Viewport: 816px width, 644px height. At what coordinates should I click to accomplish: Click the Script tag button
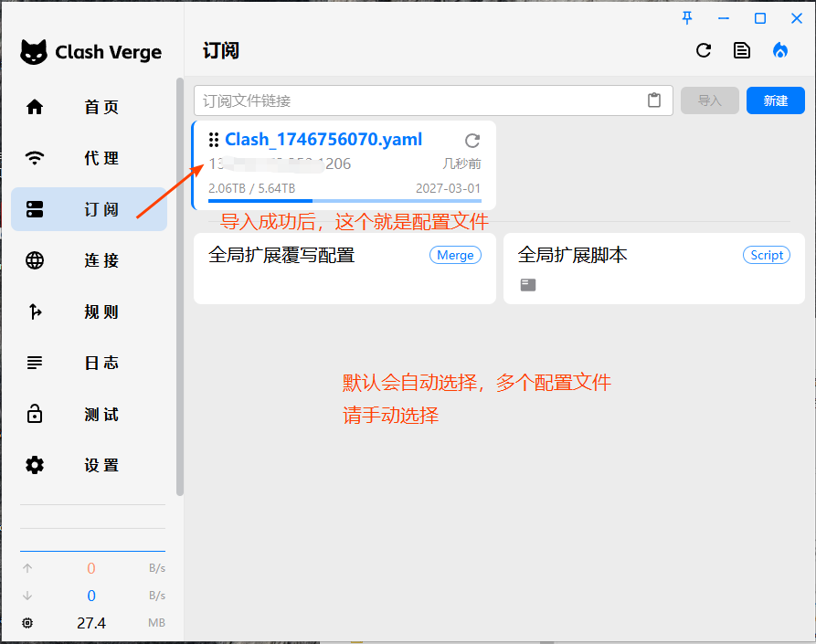coord(767,255)
